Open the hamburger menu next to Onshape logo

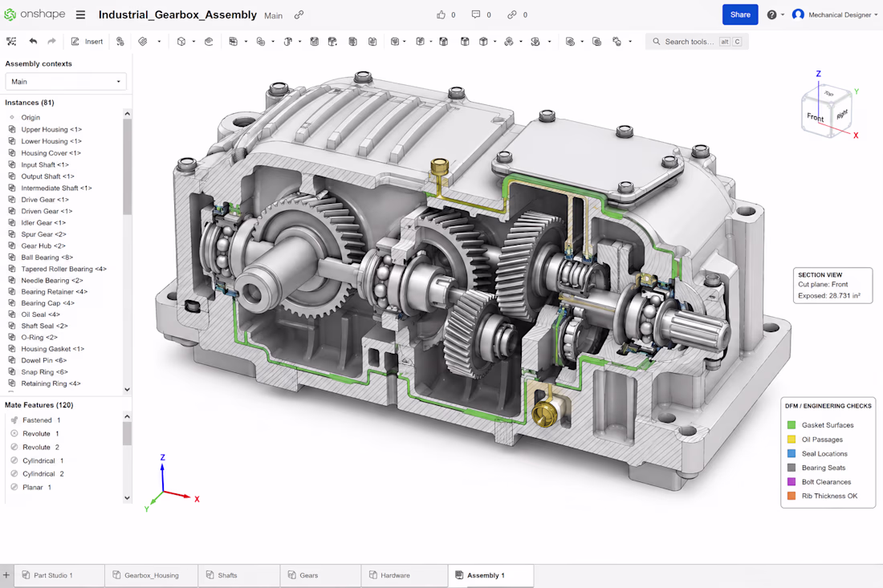pos(80,14)
